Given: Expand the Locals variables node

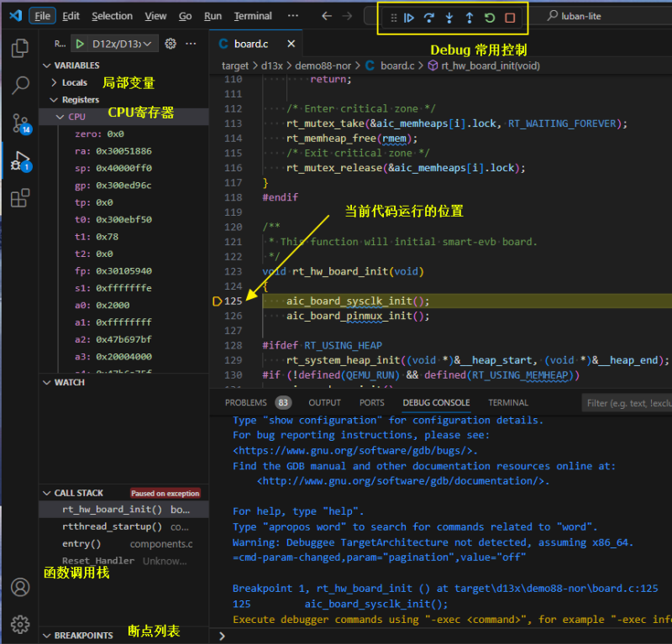Looking at the screenshot, I should tap(54, 82).
